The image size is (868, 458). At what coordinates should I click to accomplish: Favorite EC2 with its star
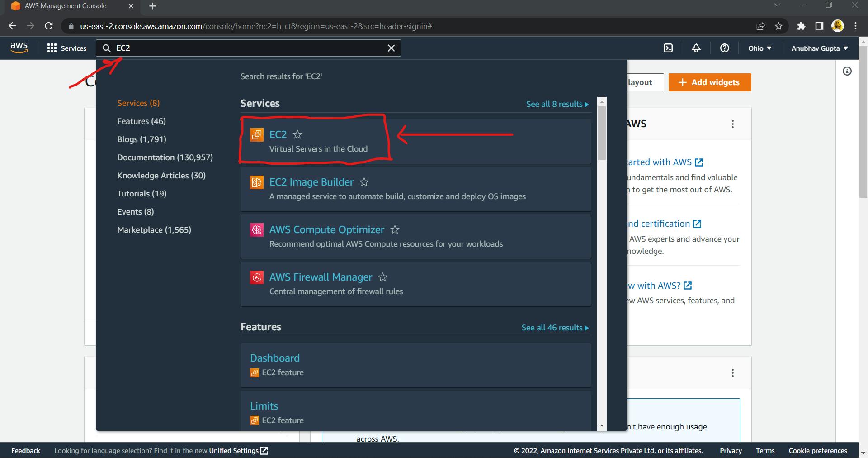(297, 134)
